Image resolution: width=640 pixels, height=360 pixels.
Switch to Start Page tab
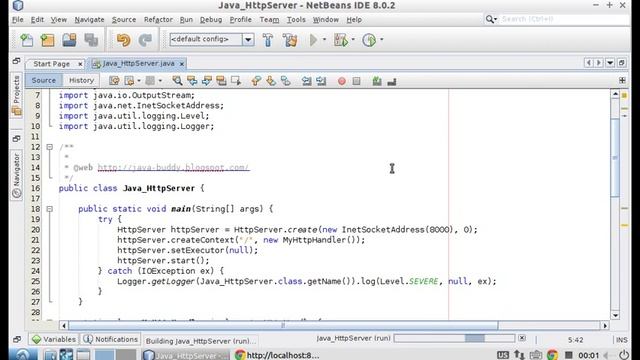tap(51, 64)
